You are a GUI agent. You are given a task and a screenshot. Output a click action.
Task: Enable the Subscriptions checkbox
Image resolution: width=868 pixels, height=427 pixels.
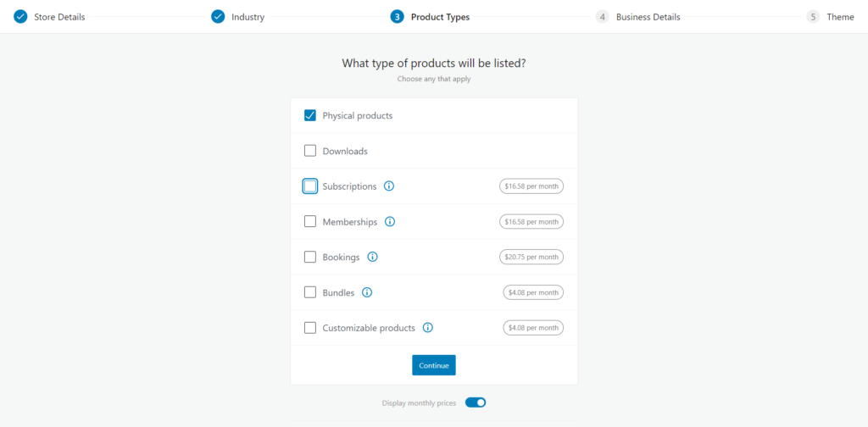tap(310, 186)
